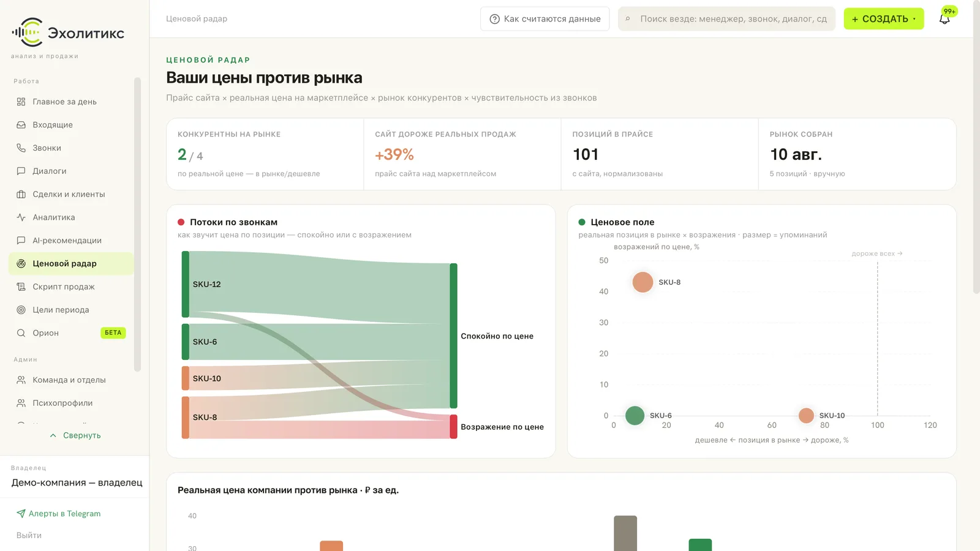Select the SKU-6 Sankey node

pos(186,342)
